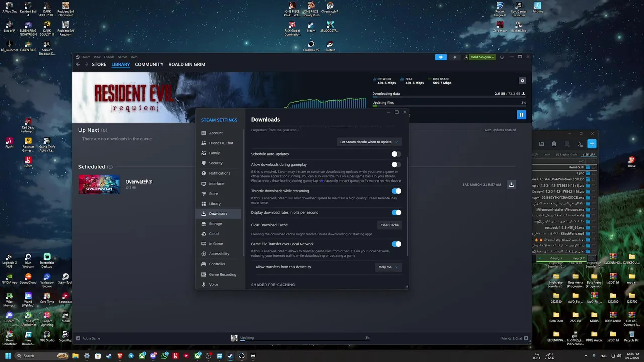The image size is (644, 362).
Task: Switch to the STORE tab
Action: point(99,64)
